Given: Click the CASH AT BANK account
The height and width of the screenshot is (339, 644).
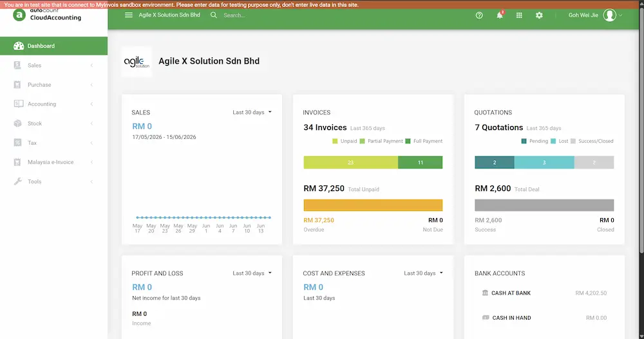Looking at the screenshot, I should 511,293.
